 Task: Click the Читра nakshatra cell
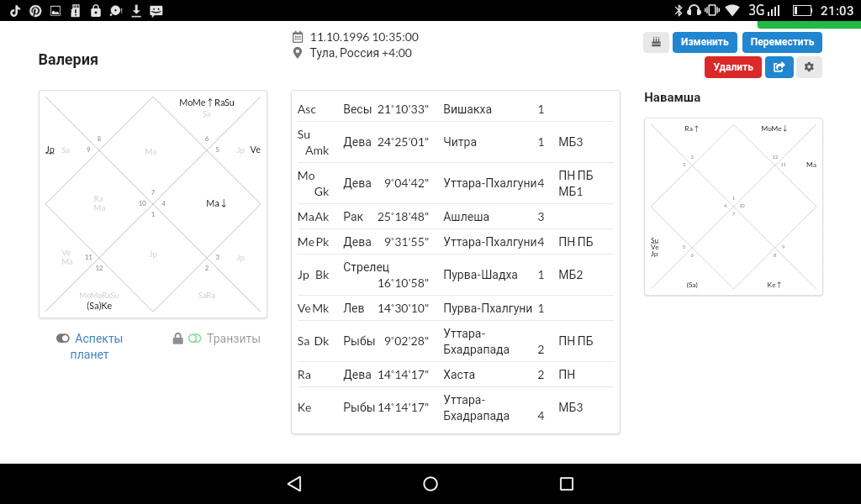pyautogui.click(x=460, y=142)
